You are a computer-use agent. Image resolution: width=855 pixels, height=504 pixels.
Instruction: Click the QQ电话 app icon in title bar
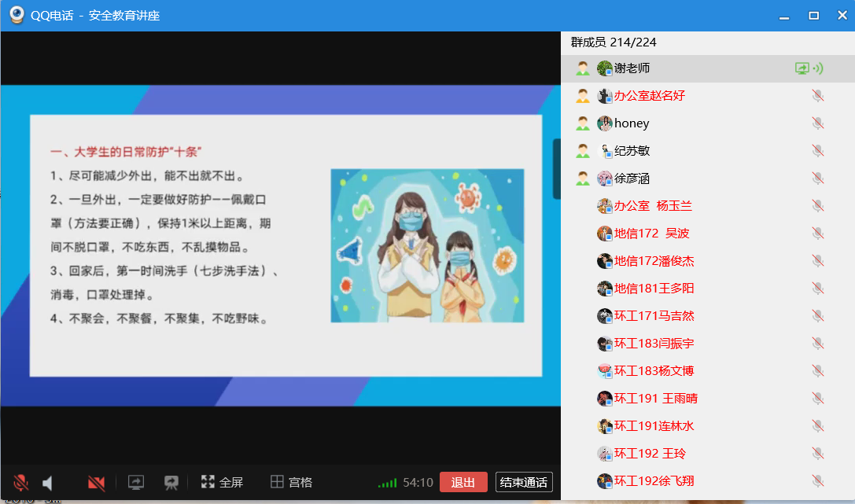coord(17,15)
